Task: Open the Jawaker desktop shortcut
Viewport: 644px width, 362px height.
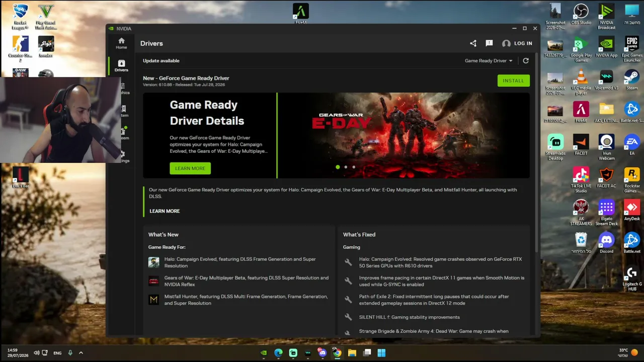Action: coord(46,47)
